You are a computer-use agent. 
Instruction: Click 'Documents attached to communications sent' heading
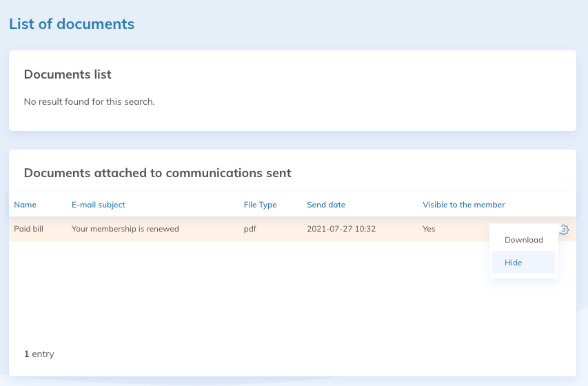(x=157, y=173)
